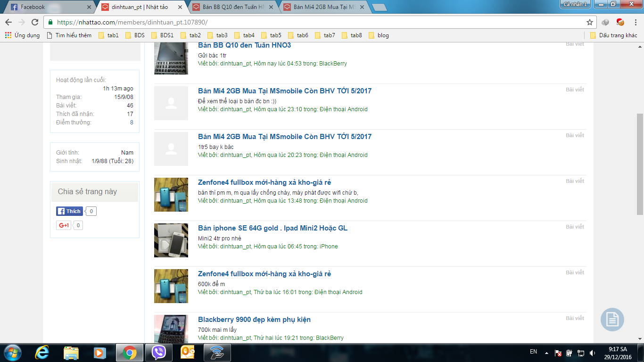This screenshot has width=644, height=362.
Task: Click the browser reload page icon
Action: [x=35, y=22]
